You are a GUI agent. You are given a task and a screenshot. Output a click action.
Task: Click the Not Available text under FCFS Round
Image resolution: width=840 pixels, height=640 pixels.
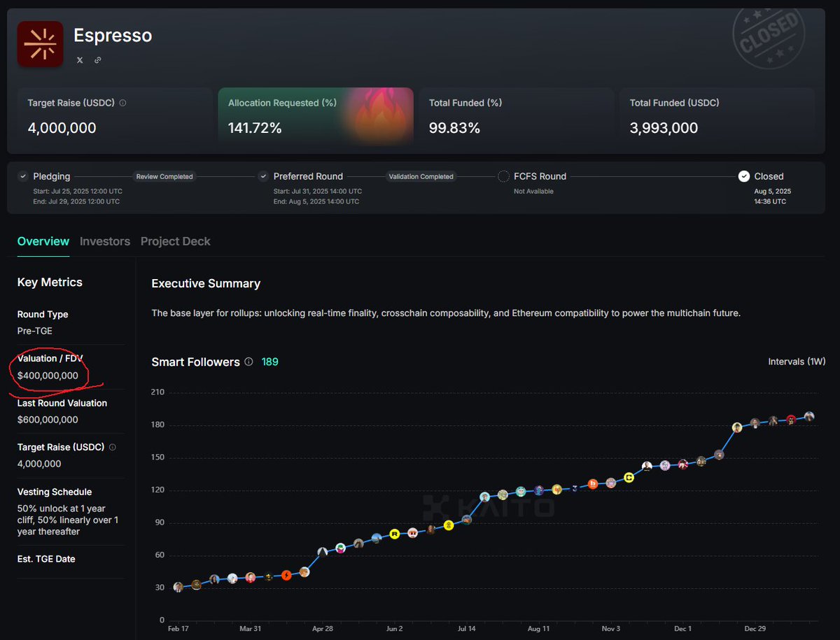click(533, 191)
